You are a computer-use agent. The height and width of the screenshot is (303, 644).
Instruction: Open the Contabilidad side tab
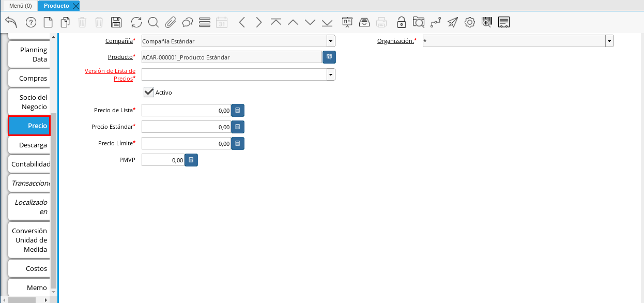tap(30, 164)
